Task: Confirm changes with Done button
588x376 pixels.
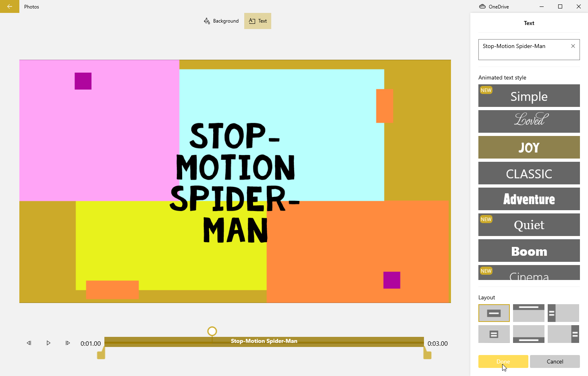Action: coord(503,361)
